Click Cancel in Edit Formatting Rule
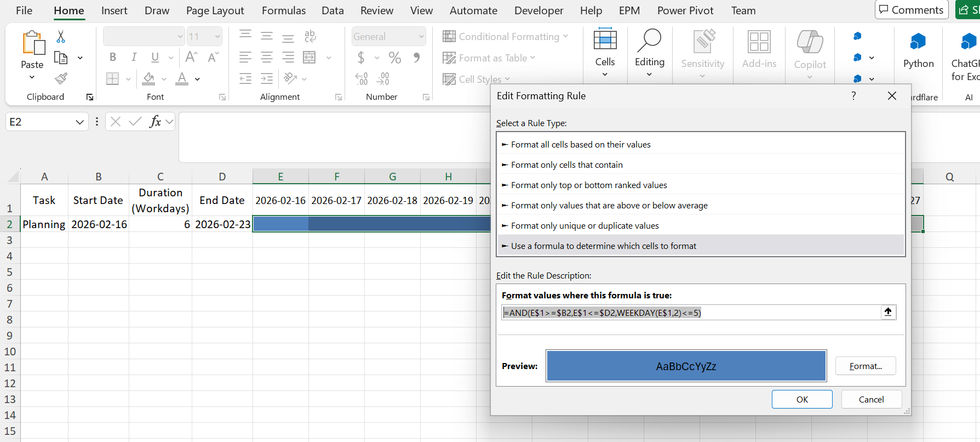This screenshot has height=442, width=980. click(x=871, y=399)
